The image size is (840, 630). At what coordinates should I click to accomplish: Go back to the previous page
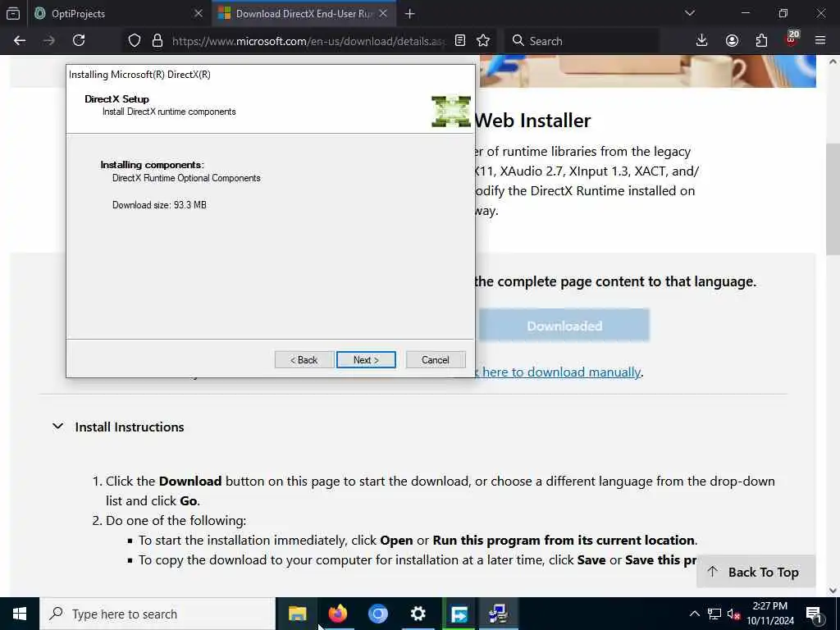[20, 41]
